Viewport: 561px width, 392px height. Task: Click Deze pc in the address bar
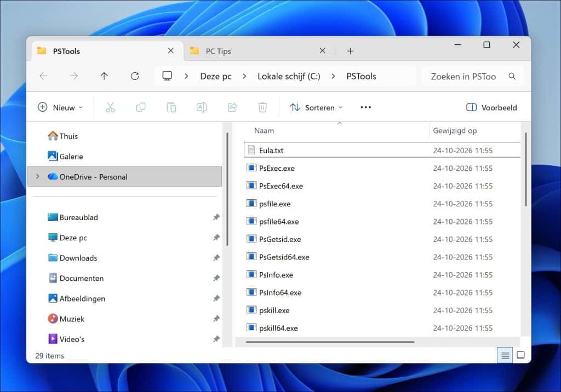point(216,76)
